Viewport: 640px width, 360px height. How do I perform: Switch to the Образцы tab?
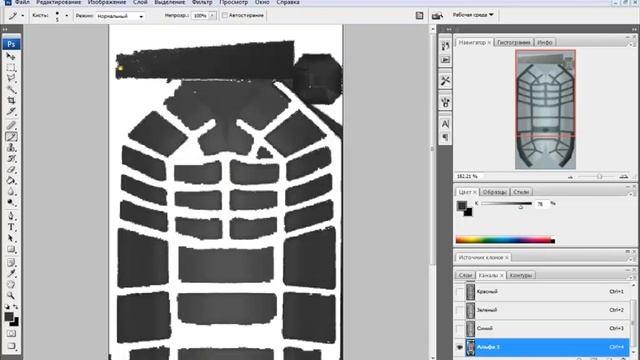[494, 191]
